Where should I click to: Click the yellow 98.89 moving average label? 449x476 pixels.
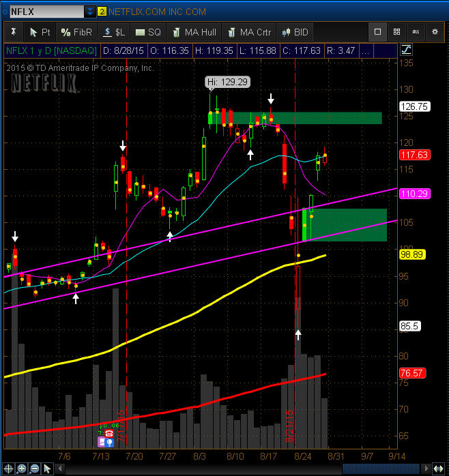point(412,254)
